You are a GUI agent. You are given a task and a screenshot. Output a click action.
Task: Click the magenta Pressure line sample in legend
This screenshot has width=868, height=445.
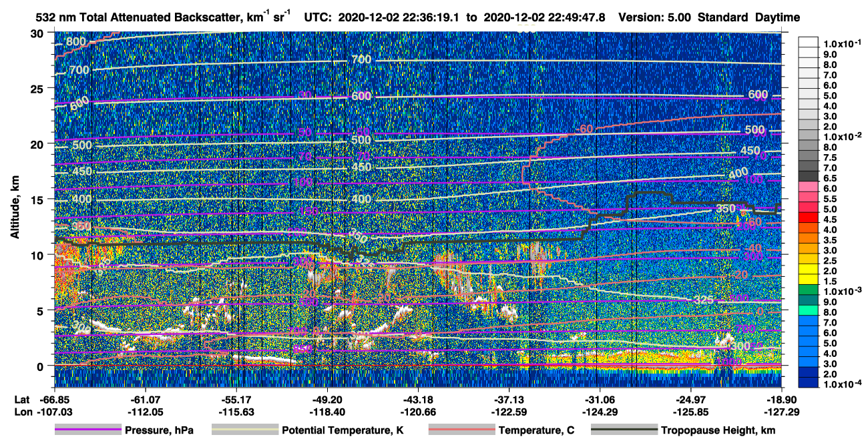point(87,430)
